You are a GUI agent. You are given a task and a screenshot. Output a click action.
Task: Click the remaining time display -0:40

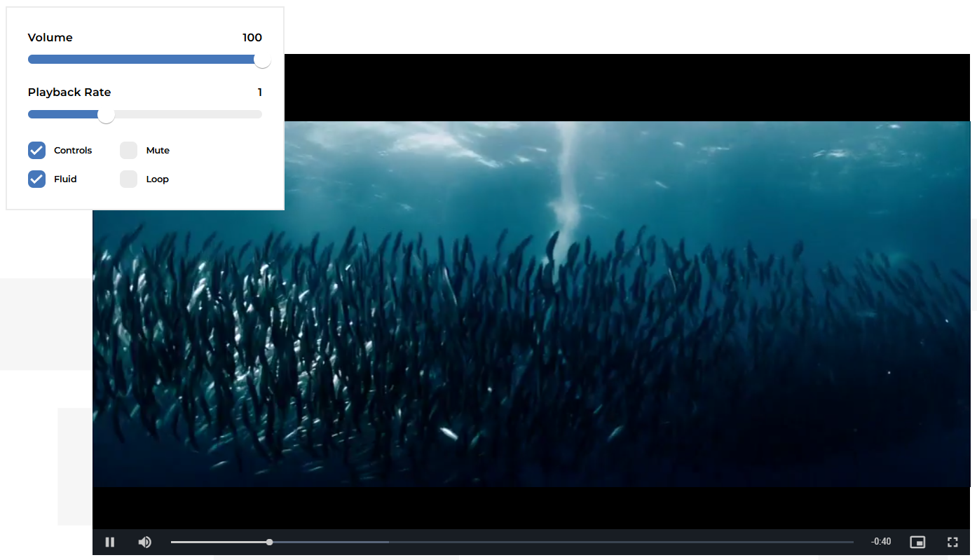[880, 542]
